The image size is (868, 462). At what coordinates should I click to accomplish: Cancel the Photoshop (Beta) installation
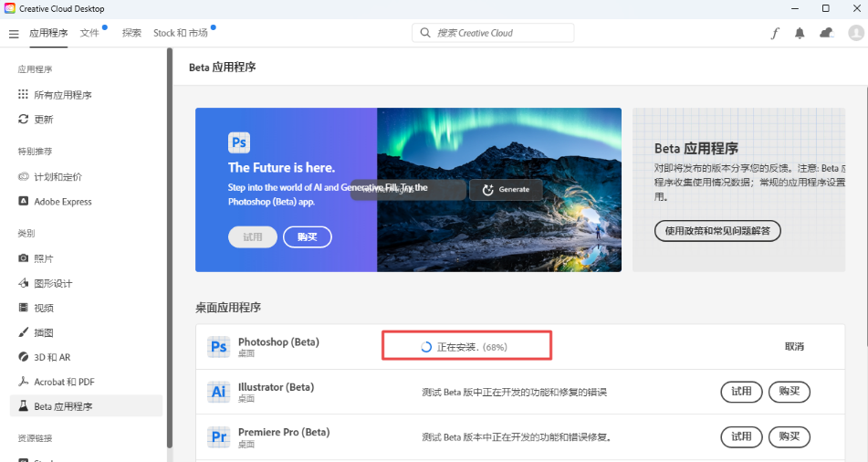click(x=794, y=347)
